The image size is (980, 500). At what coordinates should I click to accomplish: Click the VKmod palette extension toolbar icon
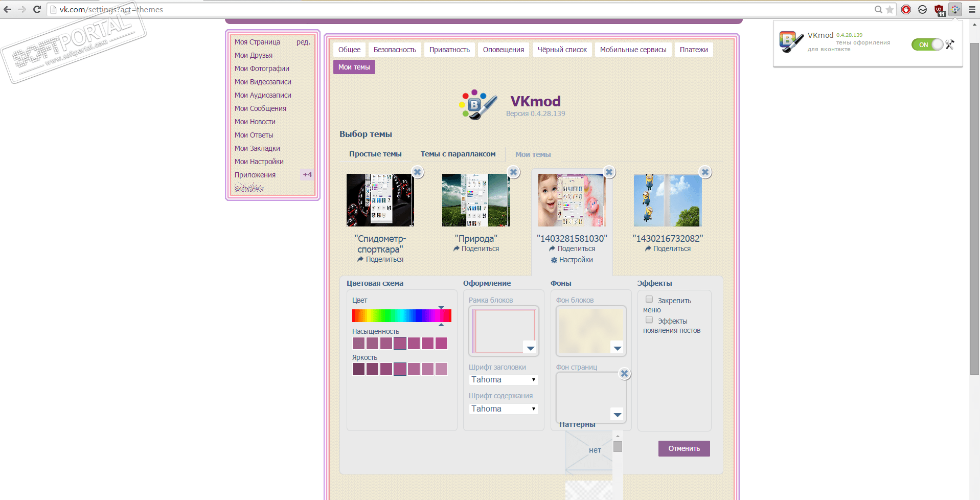coord(955,9)
